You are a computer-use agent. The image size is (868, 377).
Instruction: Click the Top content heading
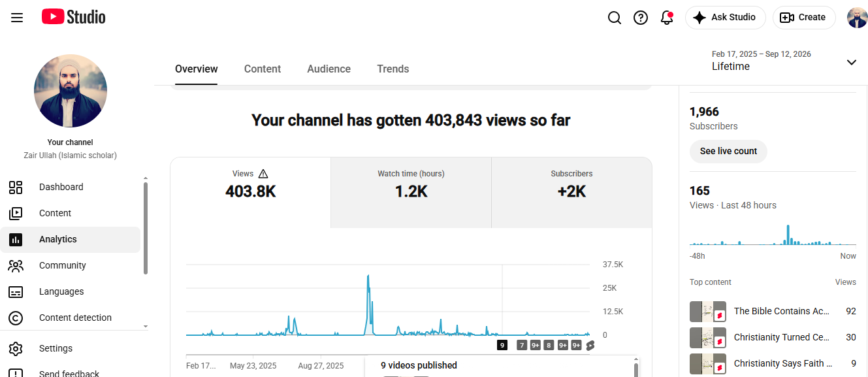coord(711,282)
